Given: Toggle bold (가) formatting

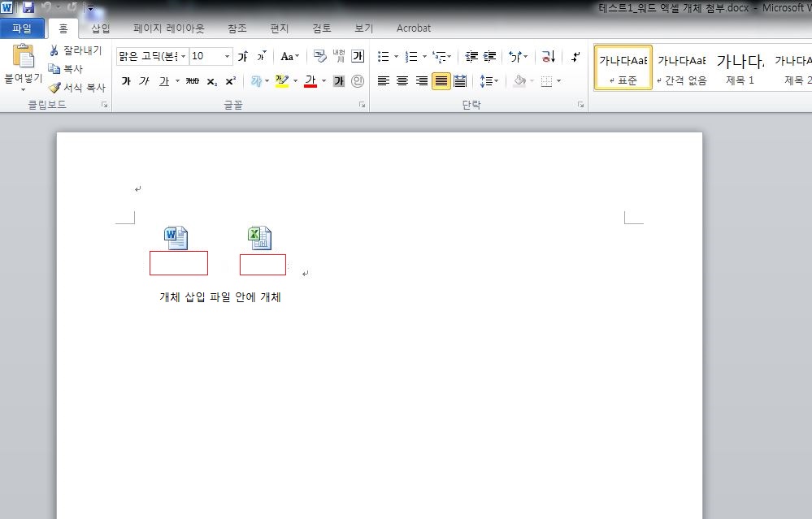Looking at the screenshot, I should click(126, 81).
